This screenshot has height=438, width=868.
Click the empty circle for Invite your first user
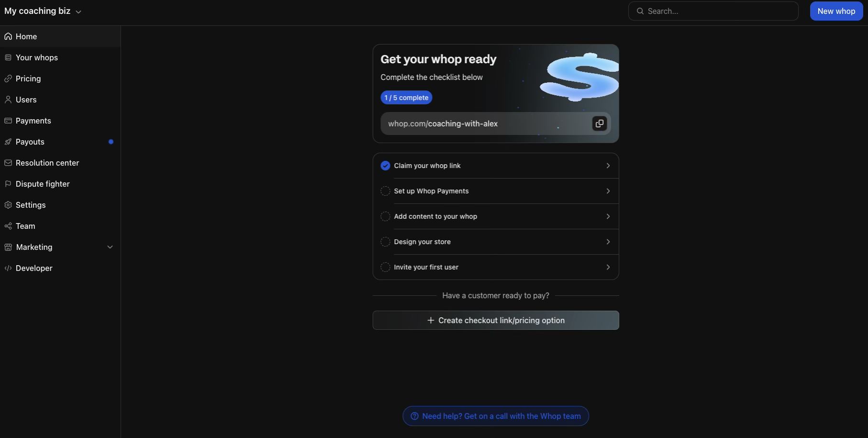[385, 267]
